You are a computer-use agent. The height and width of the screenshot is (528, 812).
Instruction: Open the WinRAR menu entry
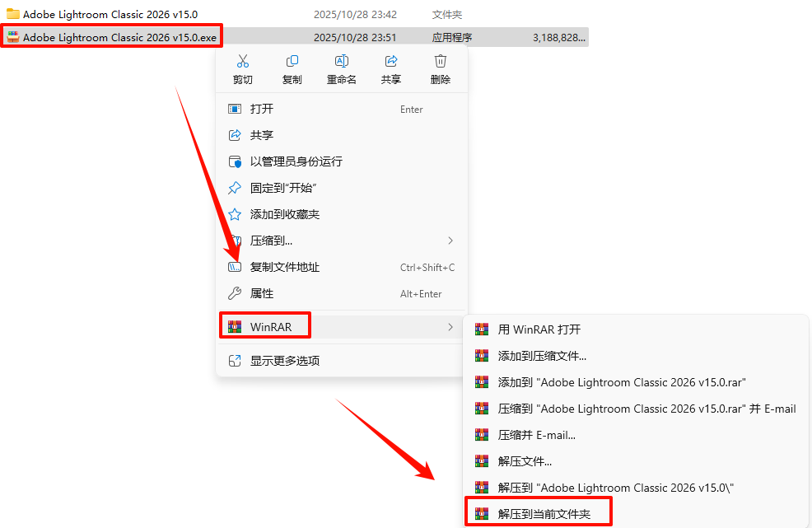[x=341, y=327]
